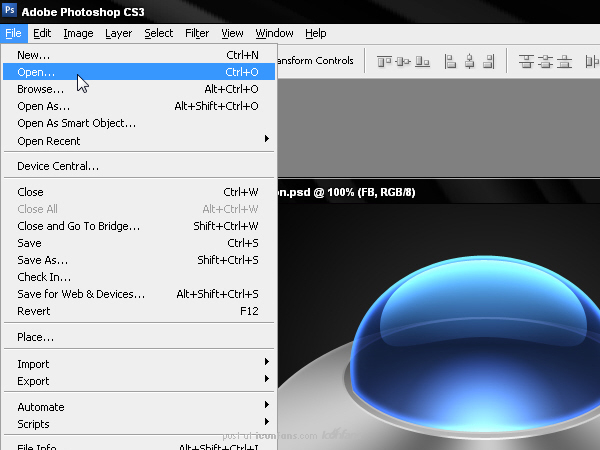
Task: Choose Open As... menu entry
Action: click(139, 106)
